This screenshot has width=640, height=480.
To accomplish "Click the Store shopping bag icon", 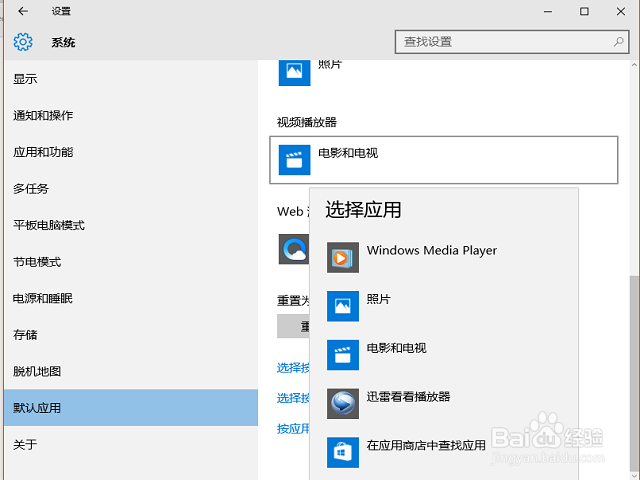I will [343, 452].
